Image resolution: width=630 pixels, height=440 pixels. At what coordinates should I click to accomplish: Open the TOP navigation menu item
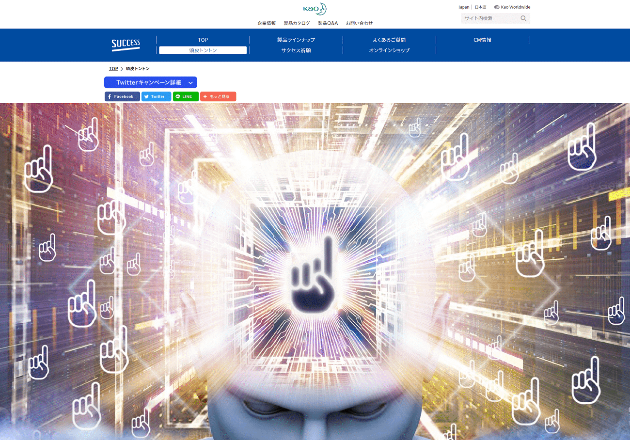tap(203, 39)
